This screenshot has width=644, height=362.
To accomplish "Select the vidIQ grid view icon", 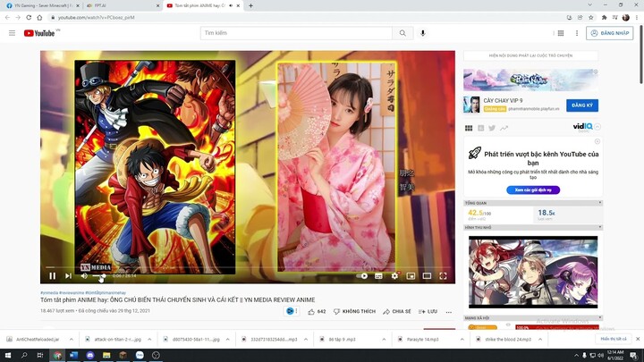I will [x=469, y=128].
